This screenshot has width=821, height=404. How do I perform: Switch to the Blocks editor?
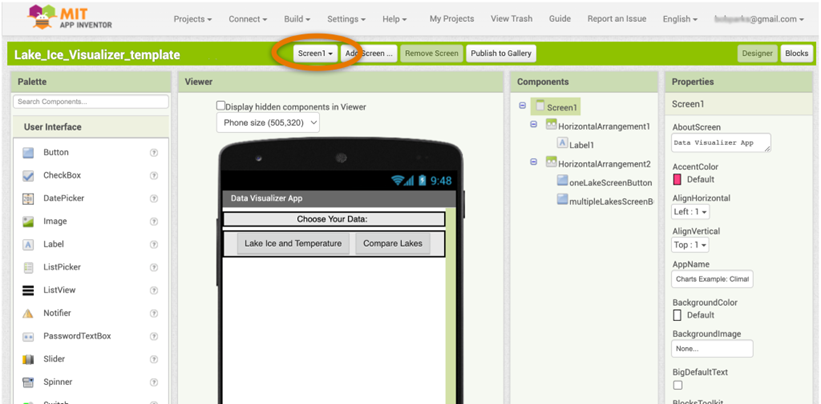tap(796, 53)
